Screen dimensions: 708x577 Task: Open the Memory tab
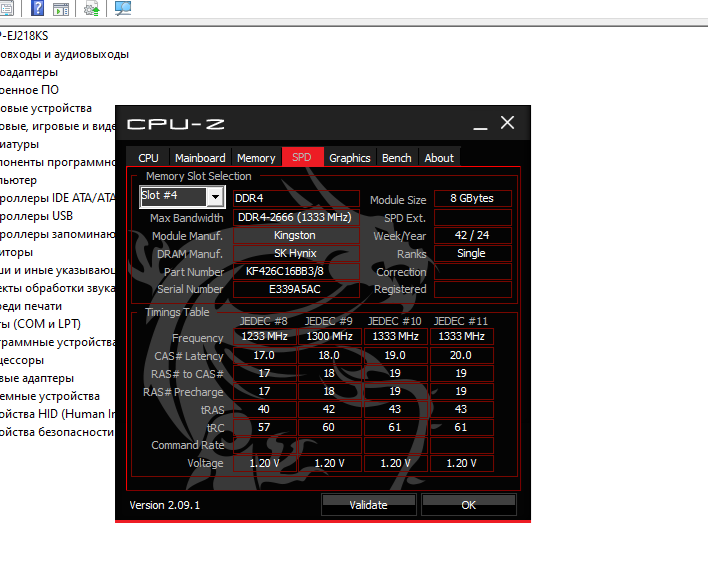coord(256,158)
